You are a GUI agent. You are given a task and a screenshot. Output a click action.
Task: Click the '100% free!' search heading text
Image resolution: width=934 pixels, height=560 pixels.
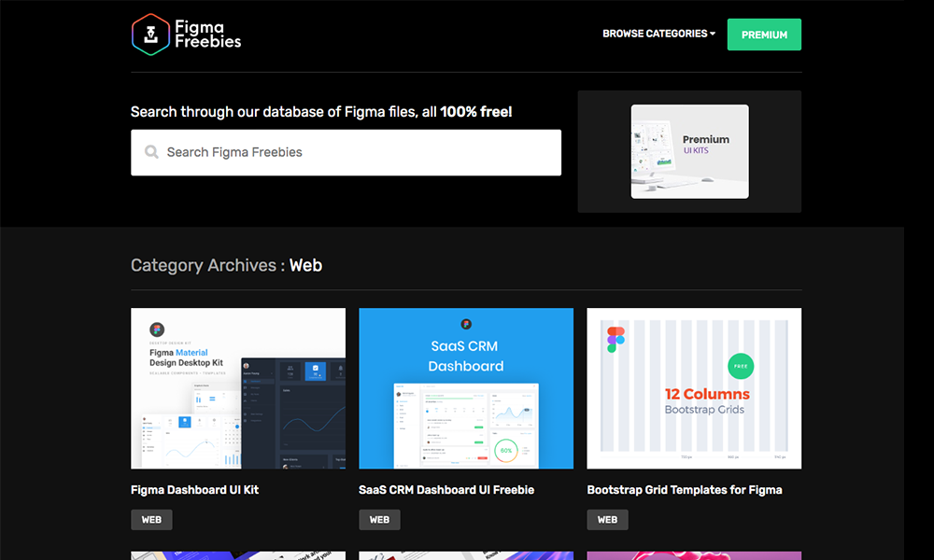pyautogui.click(x=476, y=112)
